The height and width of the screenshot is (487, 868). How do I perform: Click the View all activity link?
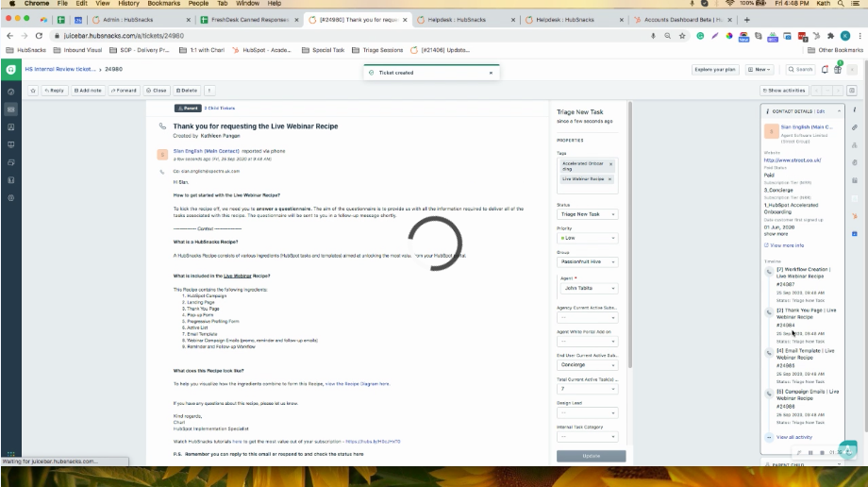pos(794,437)
